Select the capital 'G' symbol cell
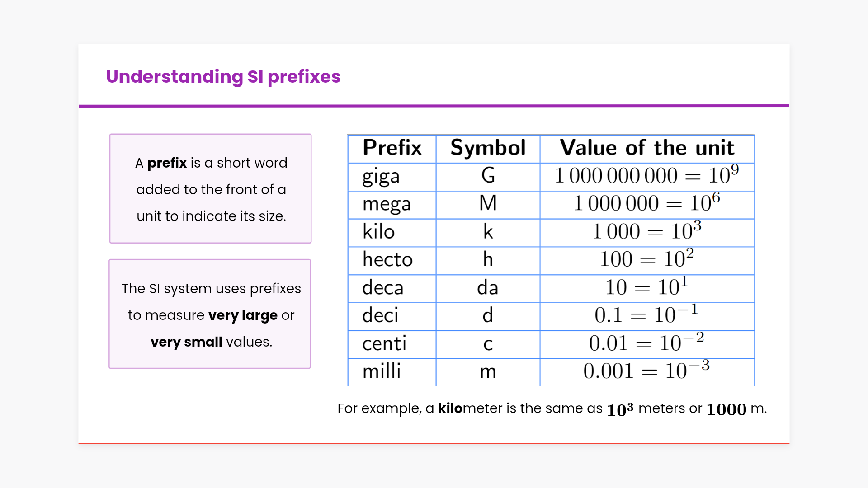 coord(488,176)
